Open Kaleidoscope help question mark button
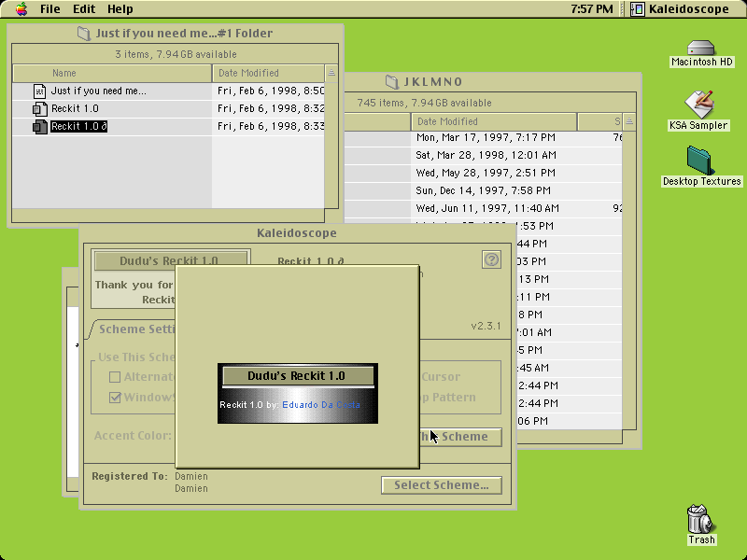The image size is (747, 560). (x=491, y=259)
